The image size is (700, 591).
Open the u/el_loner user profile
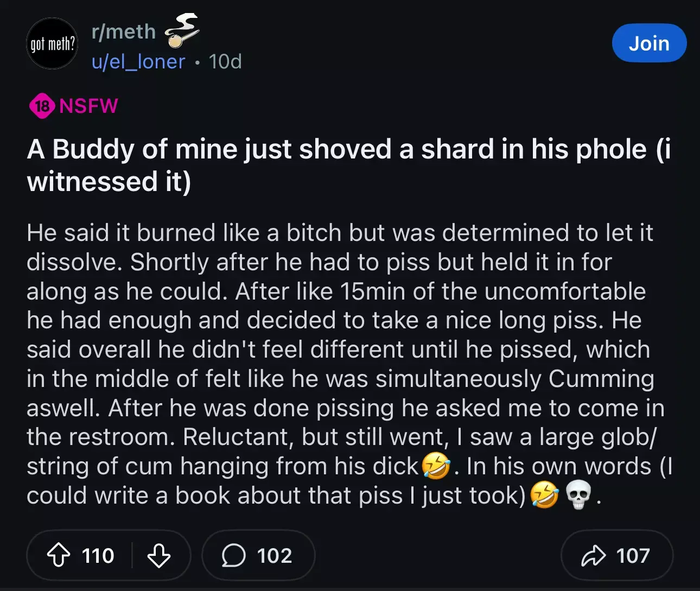[138, 62]
